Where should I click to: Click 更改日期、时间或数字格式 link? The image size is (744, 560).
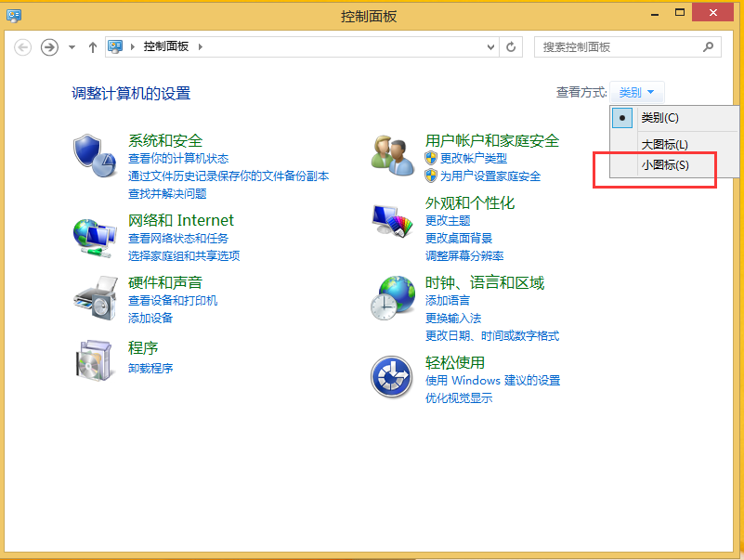(492, 335)
